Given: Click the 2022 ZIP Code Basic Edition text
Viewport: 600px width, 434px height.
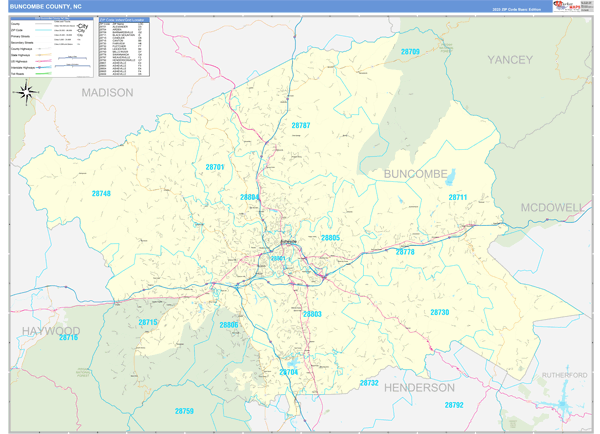Looking at the screenshot, I should (x=518, y=9).
